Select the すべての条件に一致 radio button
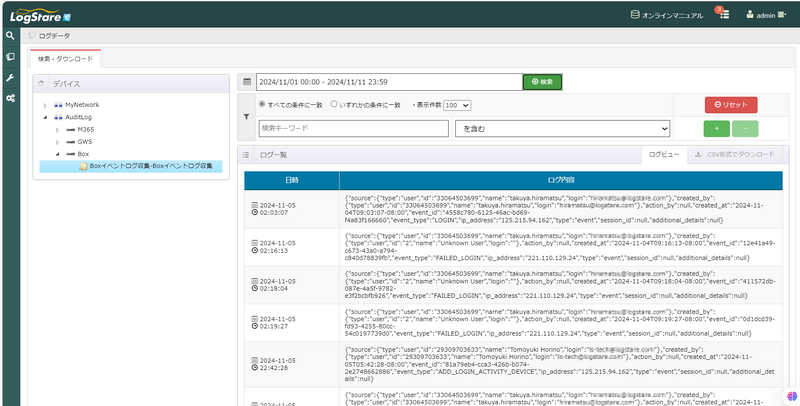The height and width of the screenshot is (406, 800). tap(263, 104)
